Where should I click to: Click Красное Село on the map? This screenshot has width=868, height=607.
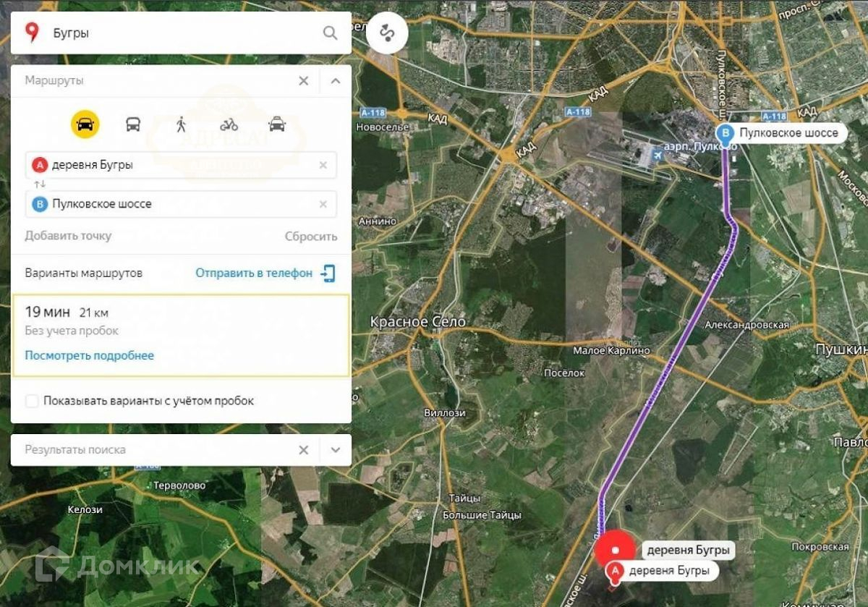[418, 321]
